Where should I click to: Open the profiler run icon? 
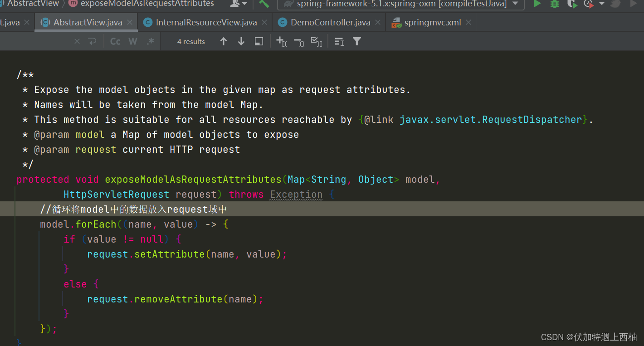click(589, 4)
